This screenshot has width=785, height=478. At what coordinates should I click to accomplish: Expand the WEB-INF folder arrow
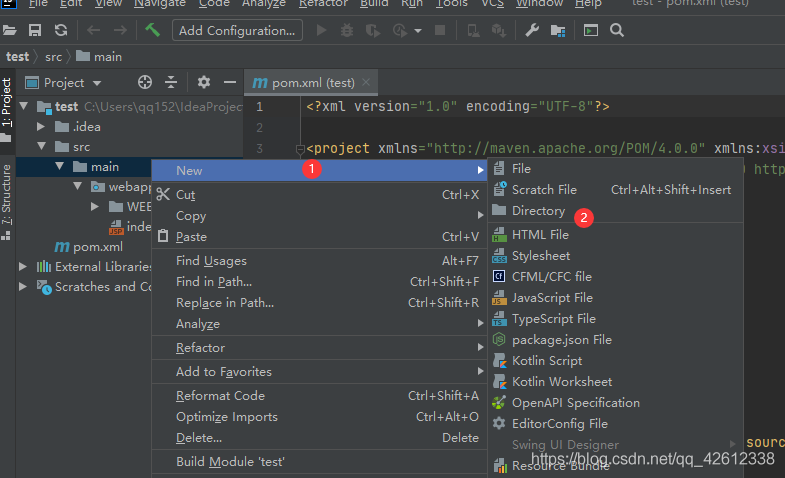95,206
